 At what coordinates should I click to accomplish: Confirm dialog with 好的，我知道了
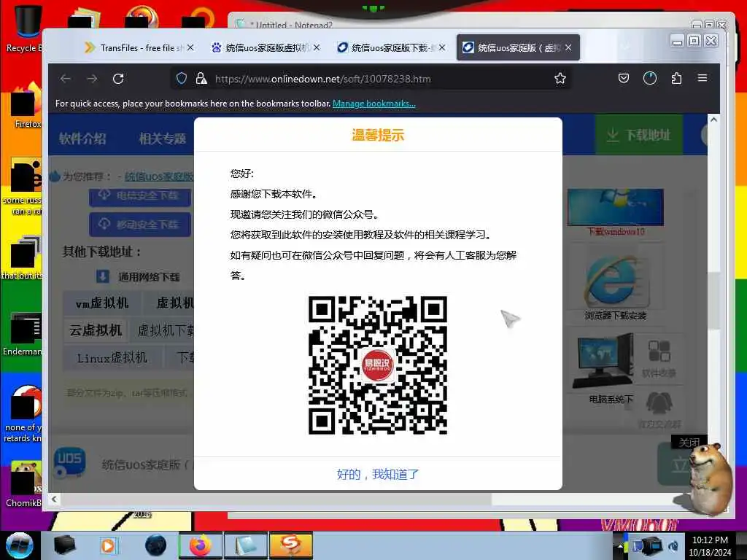pos(378,474)
